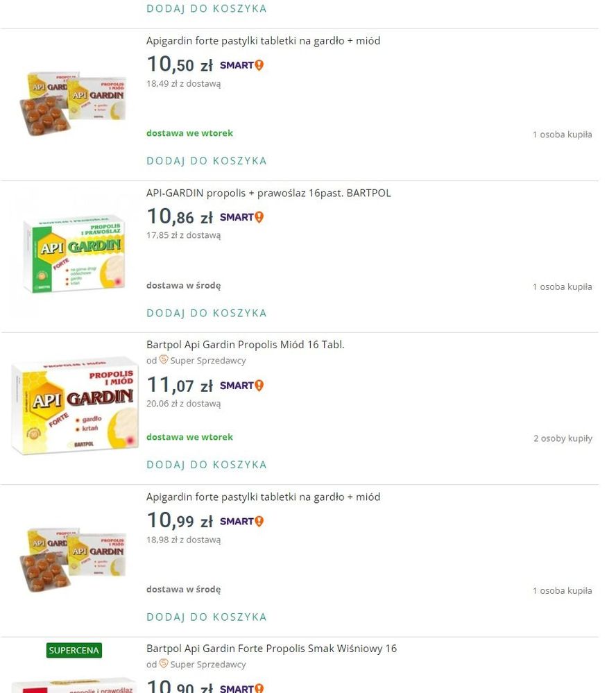Click SMART badge beside the 10,50 zł price
Screen dimensions: 616x693
[x=241, y=66]
